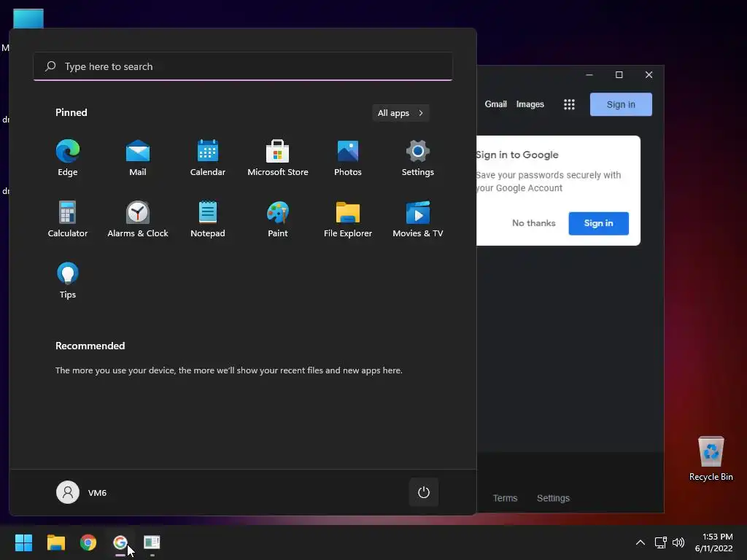
Task: Open the Recycle Bin on desktop
Action: (711, 459)
